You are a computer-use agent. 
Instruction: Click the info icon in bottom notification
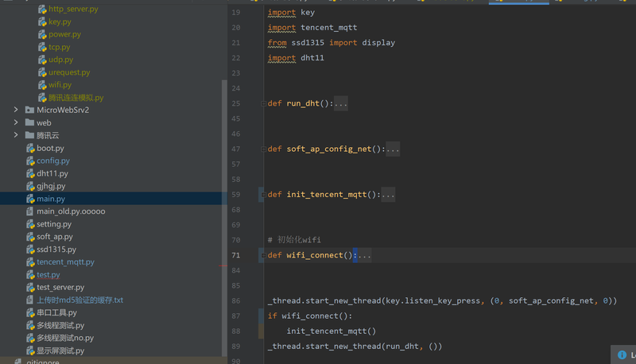[622, 355]
